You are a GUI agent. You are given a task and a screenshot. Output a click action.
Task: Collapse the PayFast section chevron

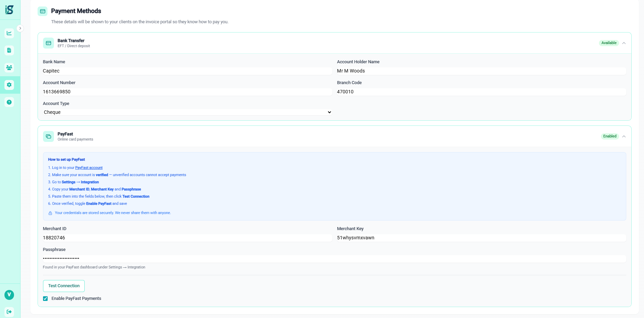pyautogui.click(x=624, y=136)
